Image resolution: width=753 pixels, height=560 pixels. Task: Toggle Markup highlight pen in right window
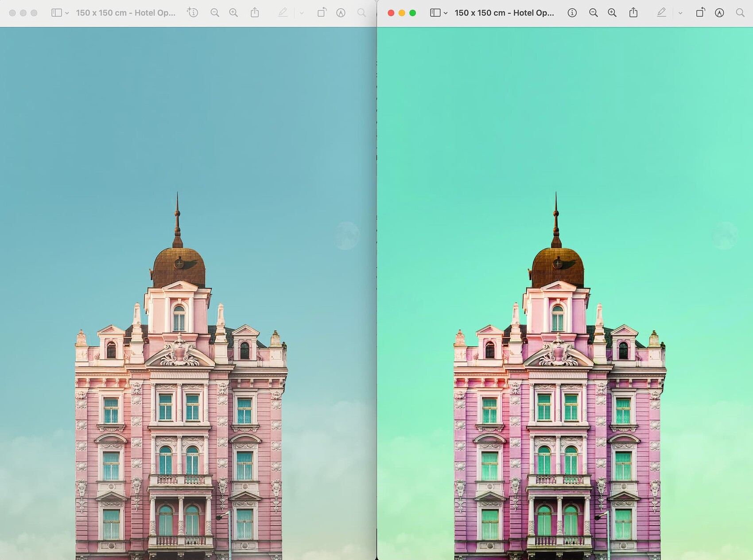click(661, 12)
